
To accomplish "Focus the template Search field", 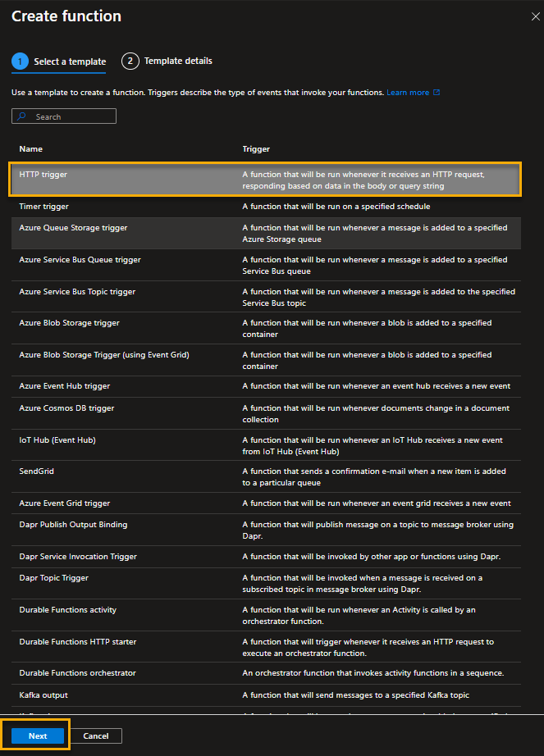I will (x=64, y=116).
